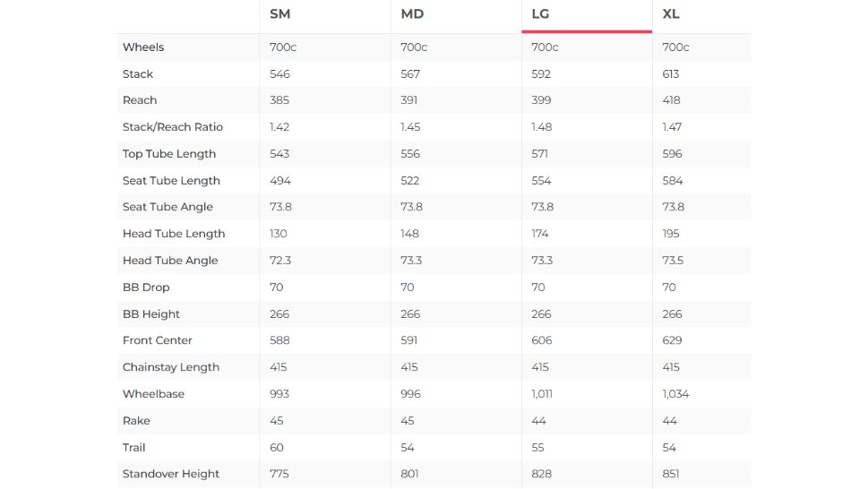The width and height of the screenshot is (868, 489).
Task: Select the LG Stack value 592
Action: pyautogui.click(x=541, y=74)
